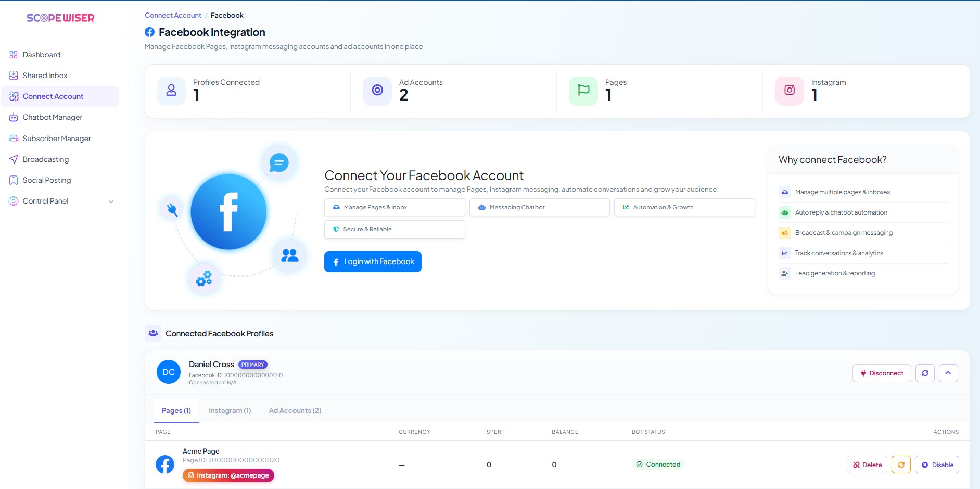Click the Instagram: @acmepage badge
The width and height of the screenshot is (980, 489).
tap(228, 475)
